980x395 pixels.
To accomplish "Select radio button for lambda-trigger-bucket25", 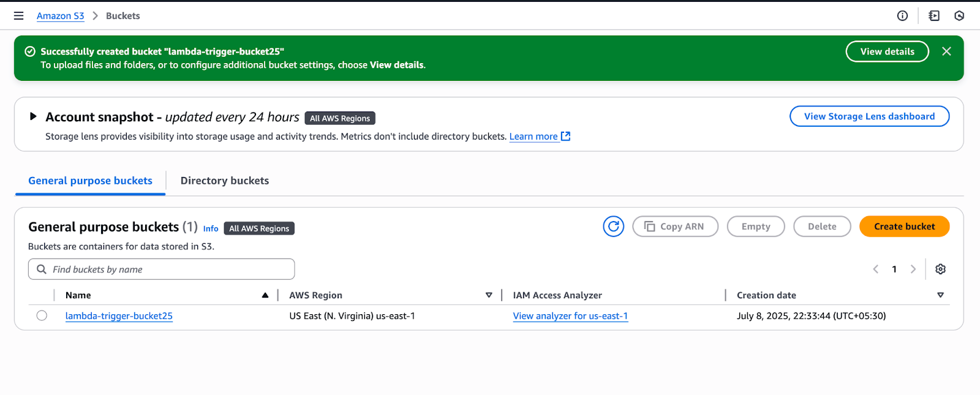I will coord(42,315).
